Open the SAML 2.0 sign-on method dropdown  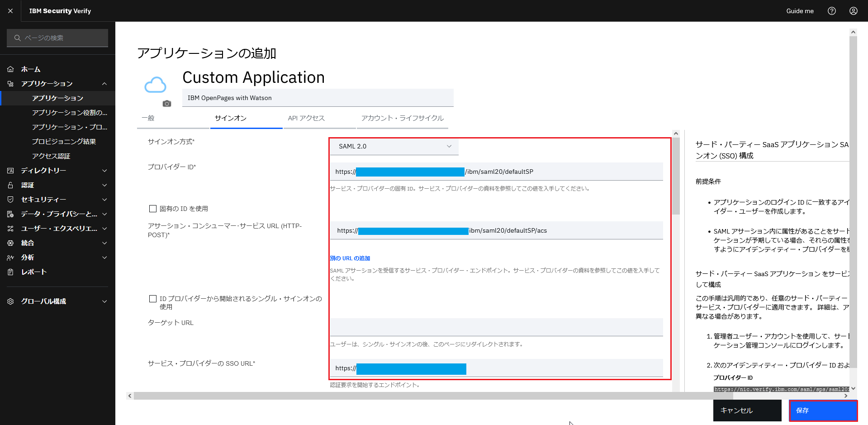(x=394, y=147)
